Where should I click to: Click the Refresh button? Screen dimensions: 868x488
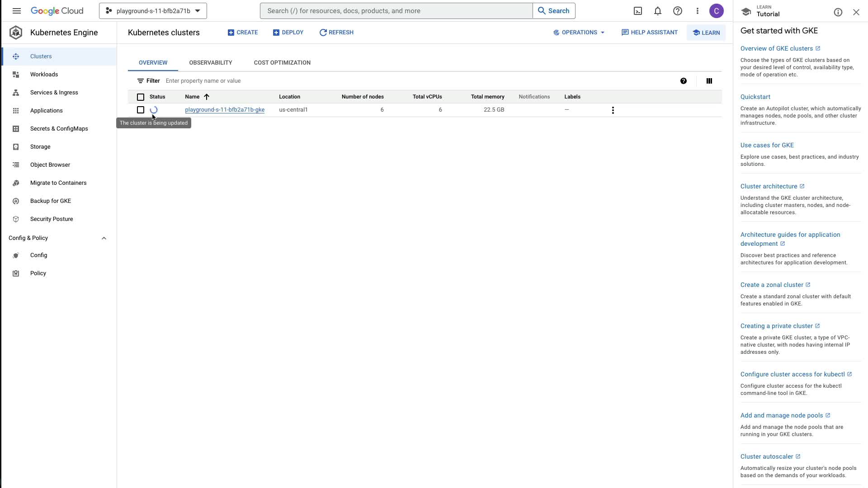click(x=336, y=33)
